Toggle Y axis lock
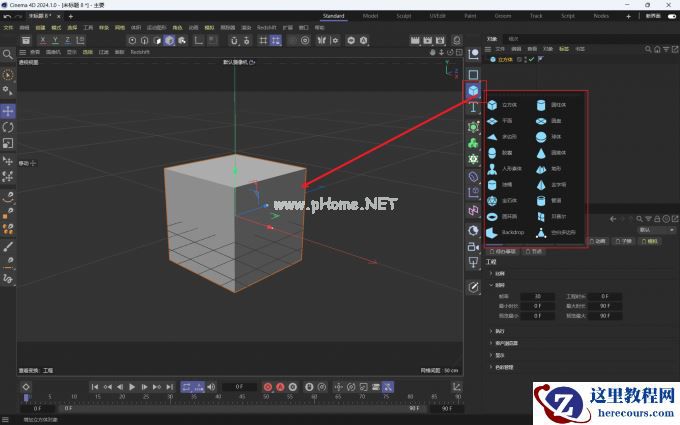Viewport: 680px width, 425px height. 55,40
